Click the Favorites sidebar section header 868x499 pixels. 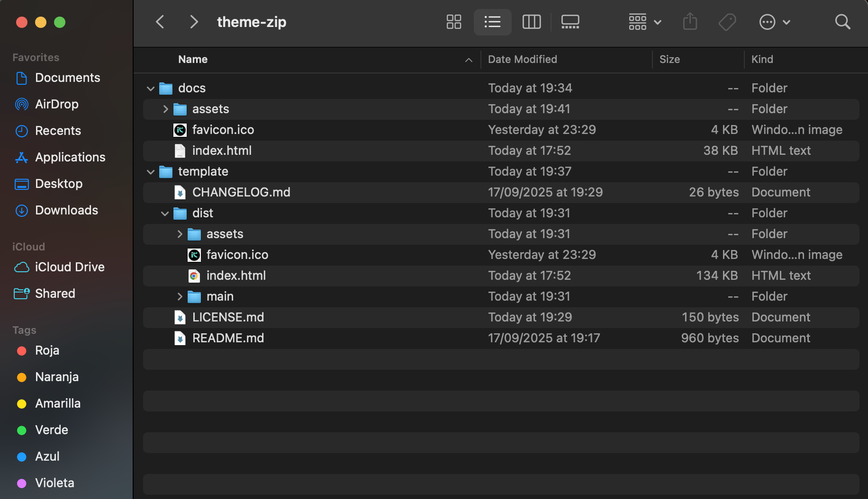pyautogui.click(x=36, y=57)
